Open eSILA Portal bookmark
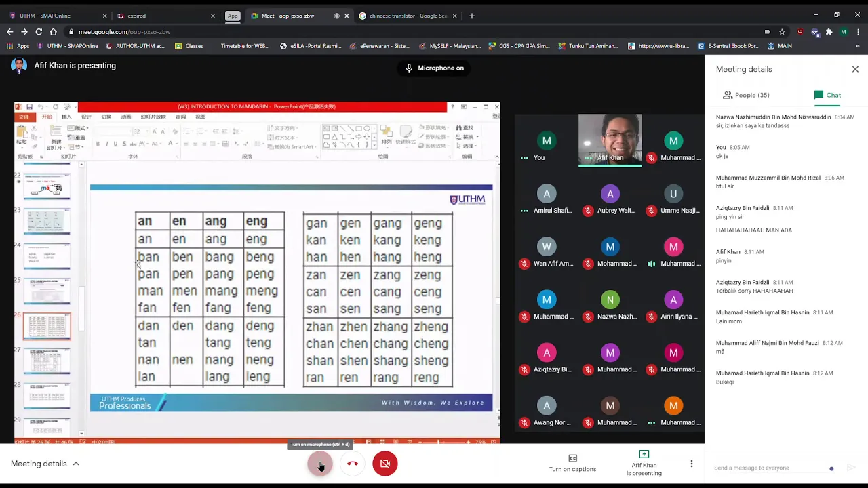 tap(311, 46)
